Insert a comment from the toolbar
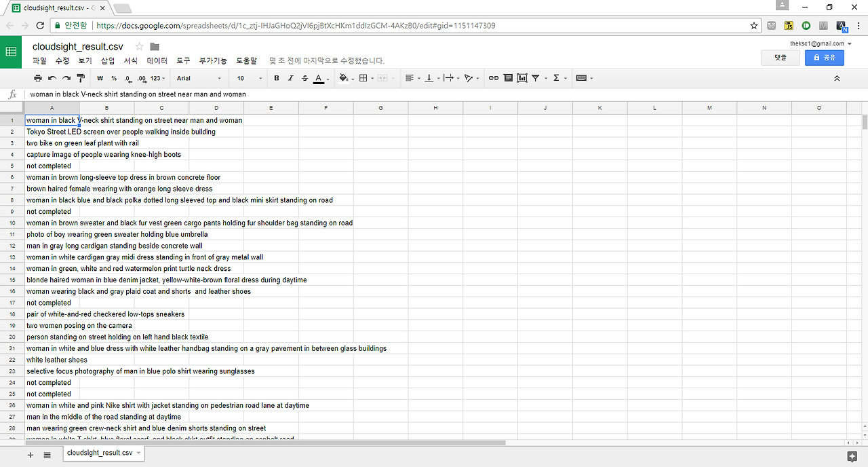 tap(508, 79)
